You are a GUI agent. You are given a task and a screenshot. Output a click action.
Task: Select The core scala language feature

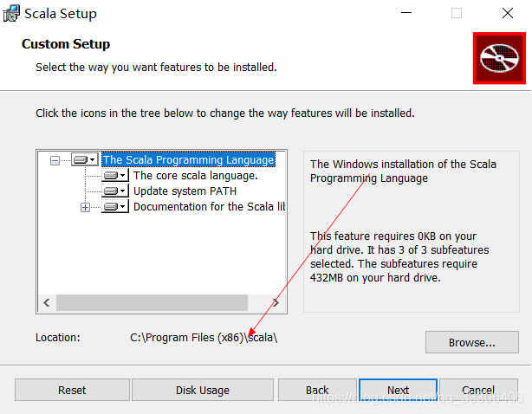[x=195, y=175]
